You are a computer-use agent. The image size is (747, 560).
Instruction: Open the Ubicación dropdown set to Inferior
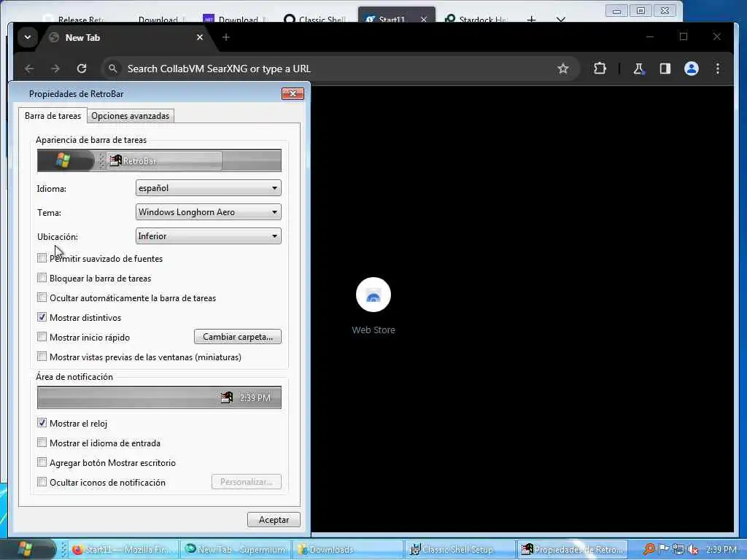(208, 236)
